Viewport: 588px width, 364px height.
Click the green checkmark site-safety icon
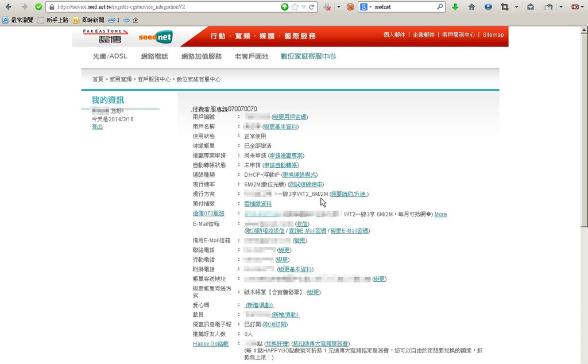pos(38,7)
